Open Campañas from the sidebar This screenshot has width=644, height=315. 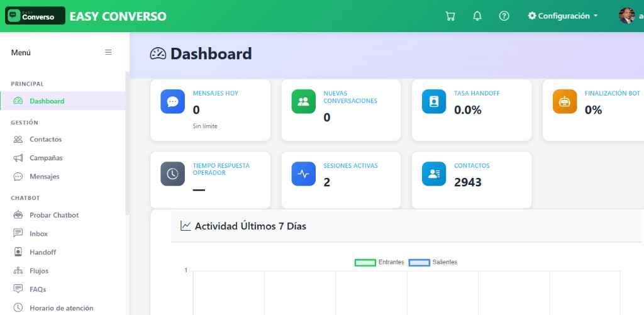tap(46, 158)
